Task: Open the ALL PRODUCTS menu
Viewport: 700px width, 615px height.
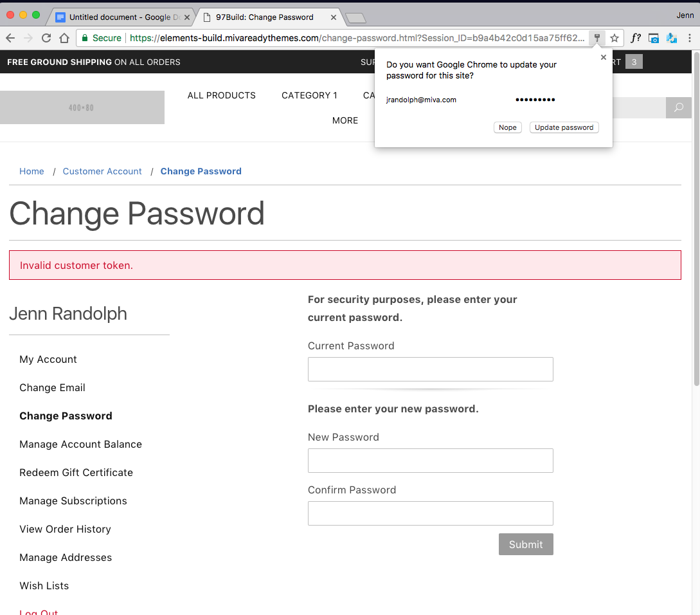Action: pyautogui.click(x=221, y=95)
